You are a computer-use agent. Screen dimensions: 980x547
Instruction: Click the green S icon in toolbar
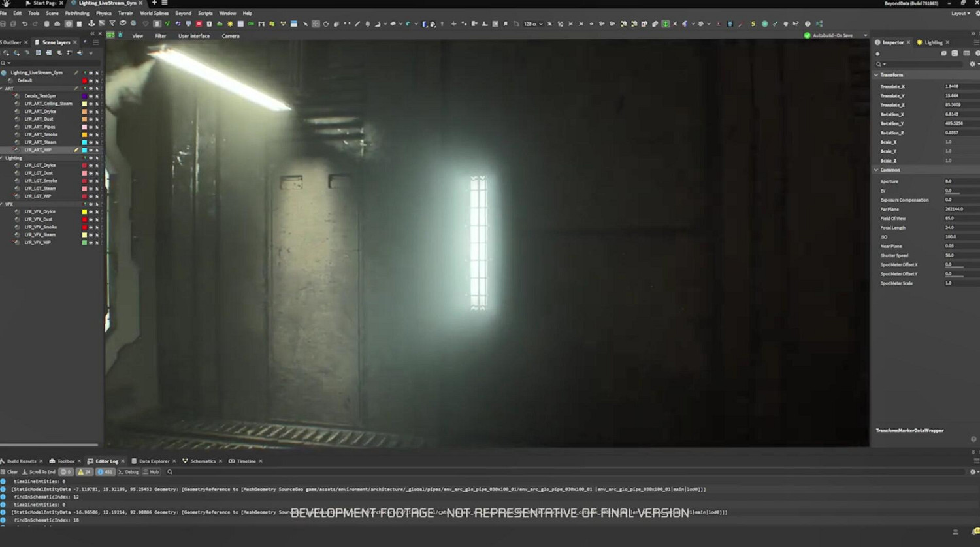pyautogui.click(x=753, y=24)
